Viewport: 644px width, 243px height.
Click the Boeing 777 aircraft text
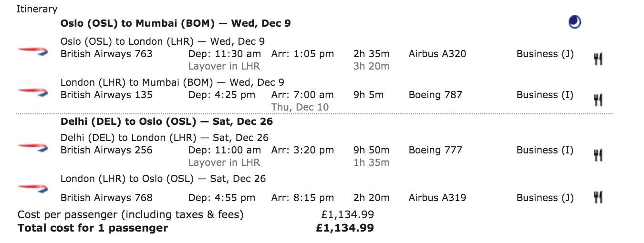(x=436, y=150)
